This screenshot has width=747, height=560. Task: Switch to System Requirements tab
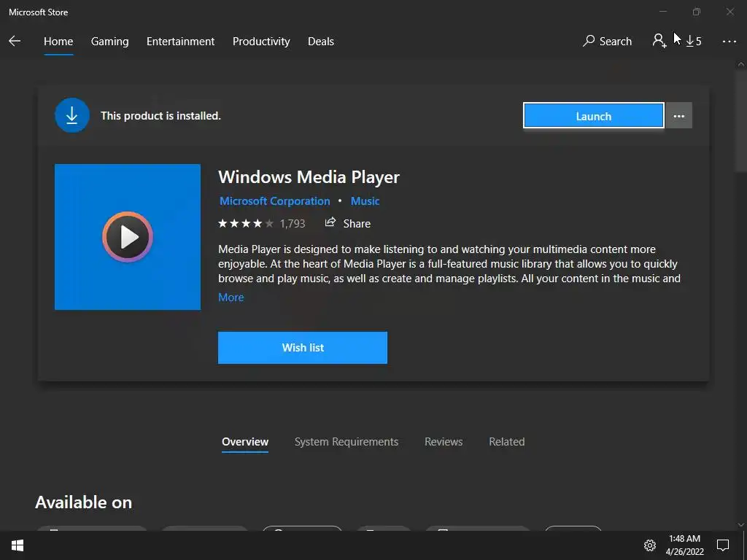click(x=347, y=442)
